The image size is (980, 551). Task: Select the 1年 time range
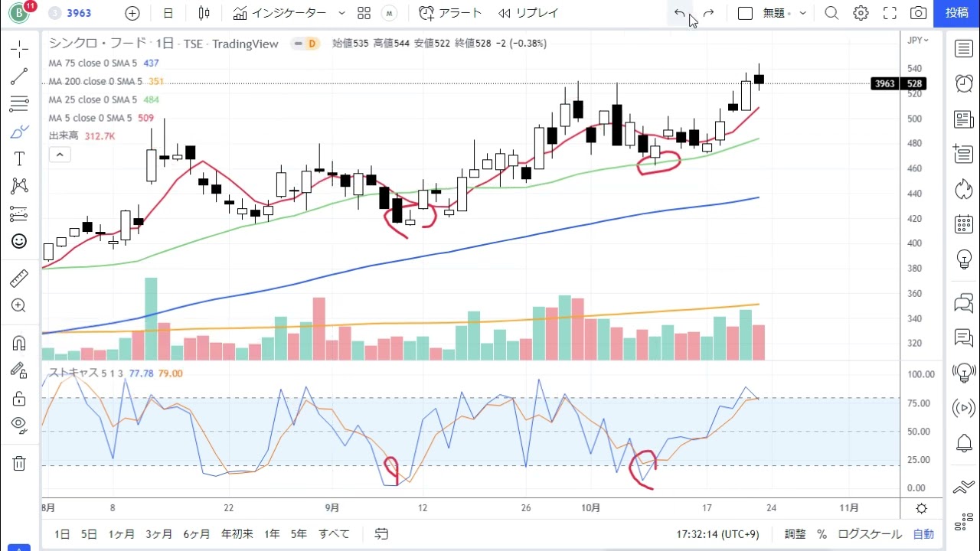(x=272, y=534)
